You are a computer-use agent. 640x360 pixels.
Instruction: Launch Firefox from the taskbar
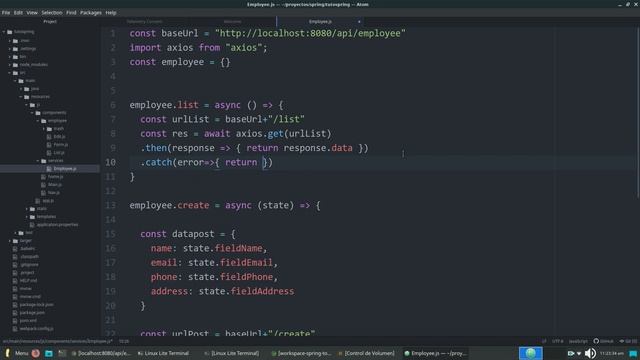(36, 353)
